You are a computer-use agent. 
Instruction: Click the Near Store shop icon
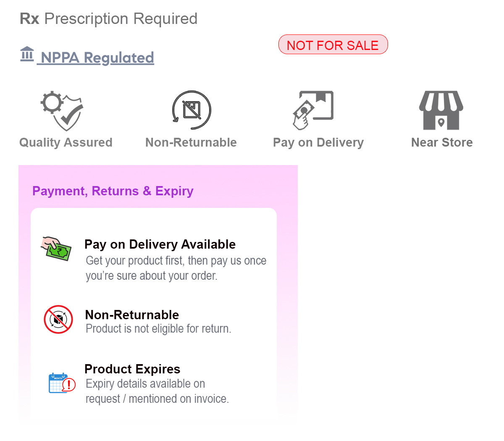(441, 110)
